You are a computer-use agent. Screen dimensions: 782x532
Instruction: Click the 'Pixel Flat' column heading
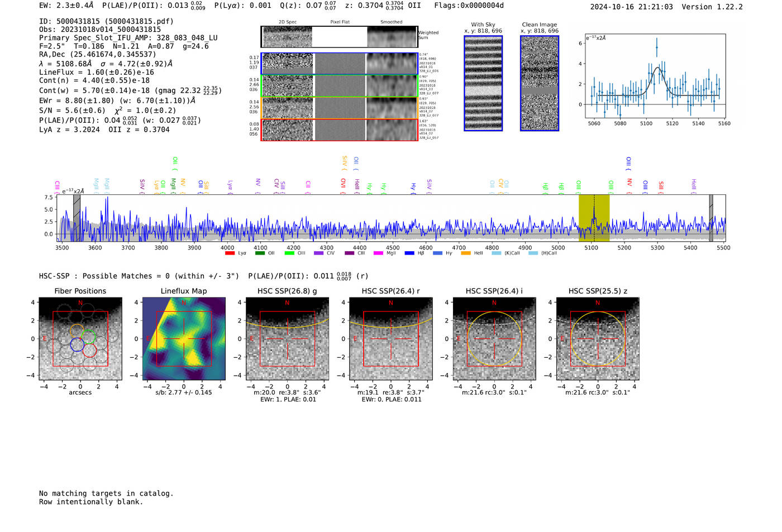coord(340,22)
